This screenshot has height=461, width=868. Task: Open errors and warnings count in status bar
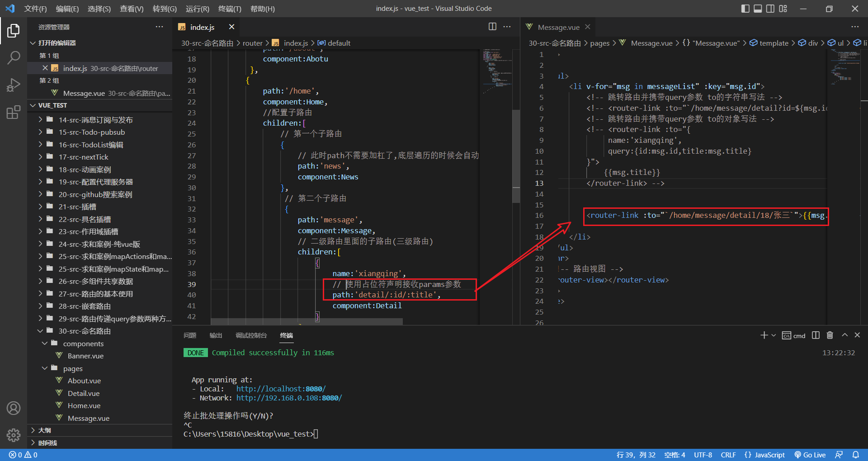pyautogui.click(x=23, y=455)
